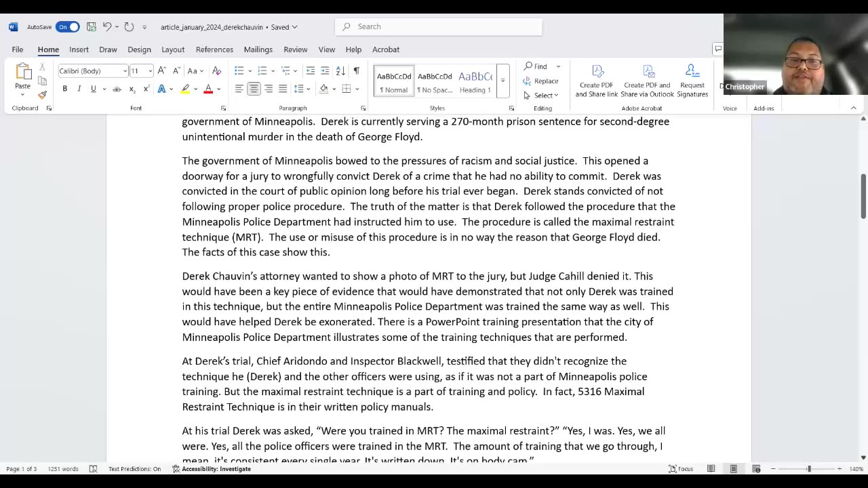The width and height of the screenshot is (868, 488).
Task: Click the Cut scissors icon
Action: pyautogui.click(x=42, y=67)
